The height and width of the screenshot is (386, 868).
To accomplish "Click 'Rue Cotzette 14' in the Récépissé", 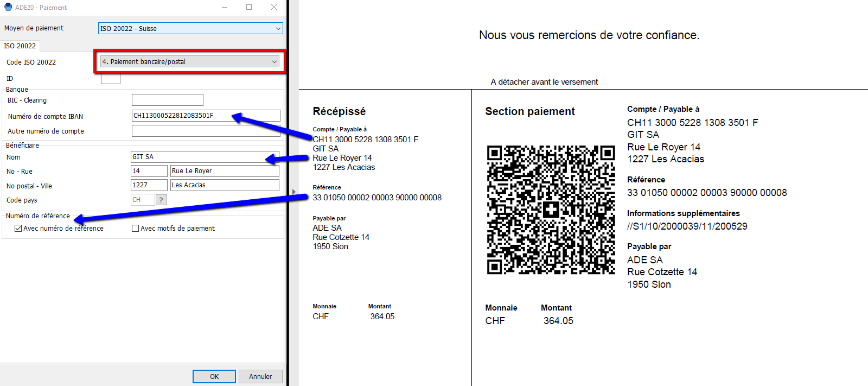I will [x=341, y=237].
